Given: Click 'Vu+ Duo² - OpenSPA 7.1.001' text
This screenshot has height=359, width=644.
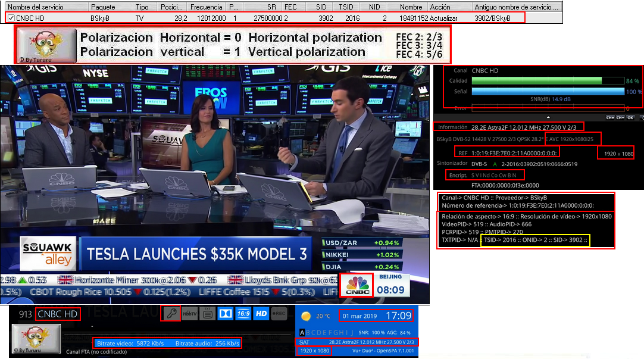Looking at the screenshot, I should point(383,351).
